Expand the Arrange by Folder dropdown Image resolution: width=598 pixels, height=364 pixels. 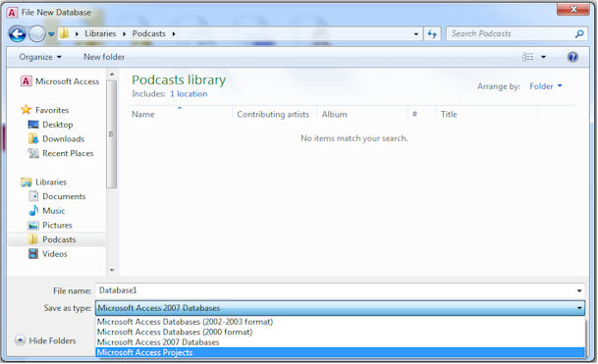546,86
